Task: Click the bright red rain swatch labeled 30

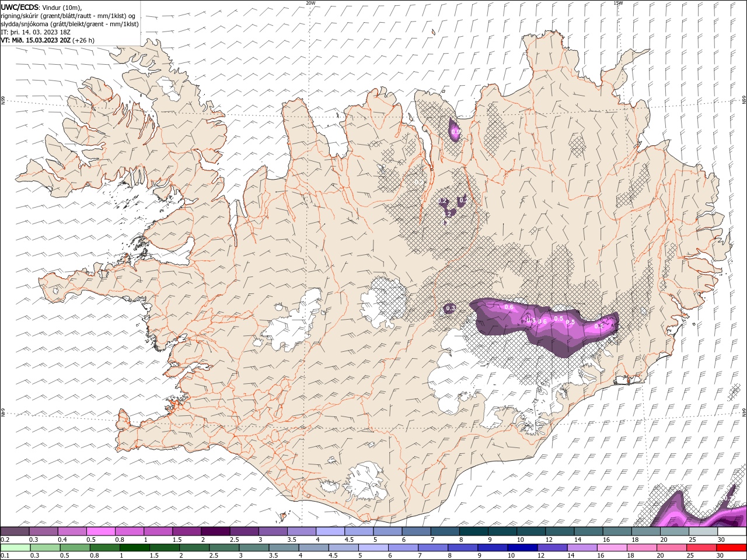Action: (x=731, y=548)
